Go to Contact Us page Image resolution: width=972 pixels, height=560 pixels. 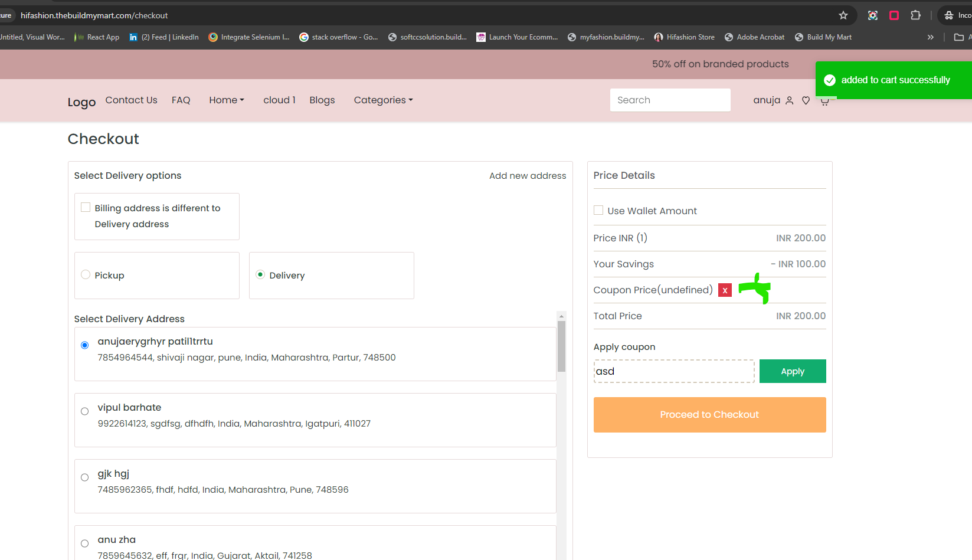pyautogui.click(x=131, y=100)
